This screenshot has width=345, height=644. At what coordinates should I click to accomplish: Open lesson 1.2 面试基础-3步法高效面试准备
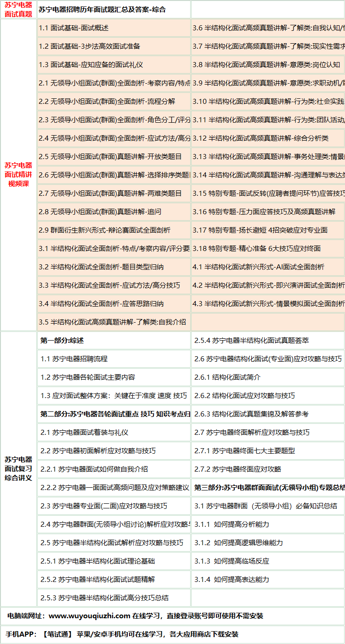pyautogui.click(x=89, y=46)
